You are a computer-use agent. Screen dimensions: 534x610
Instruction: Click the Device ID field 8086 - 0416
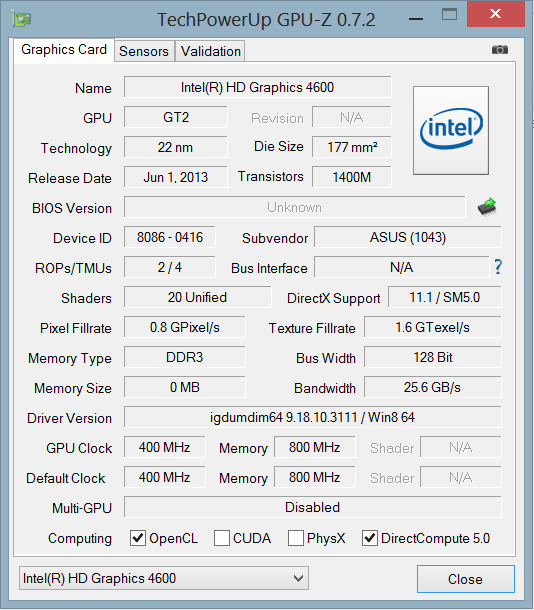(170, 237)
